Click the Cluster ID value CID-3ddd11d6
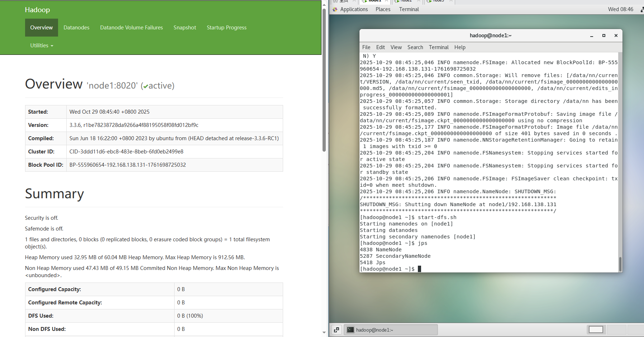Viewport: 644px width, 337px height. 127,152
